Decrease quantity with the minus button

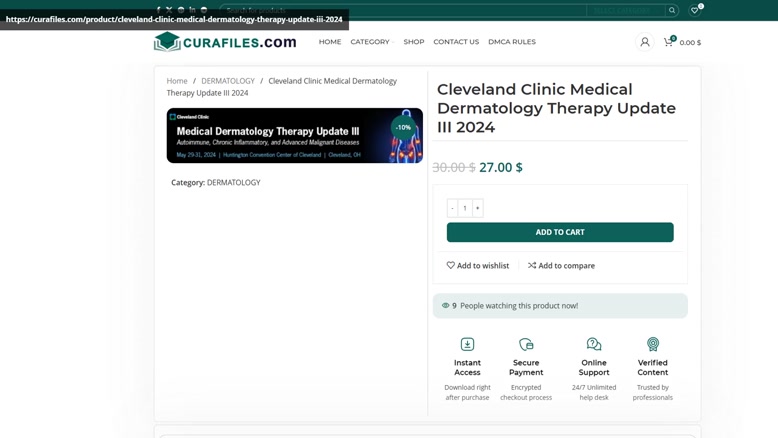click(x=453, y=208)
